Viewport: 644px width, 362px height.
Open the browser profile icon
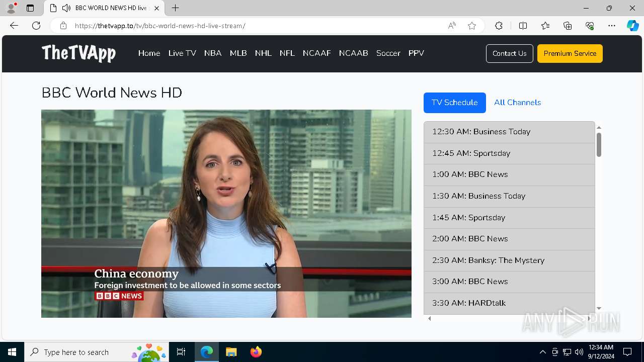pos(11,8)
